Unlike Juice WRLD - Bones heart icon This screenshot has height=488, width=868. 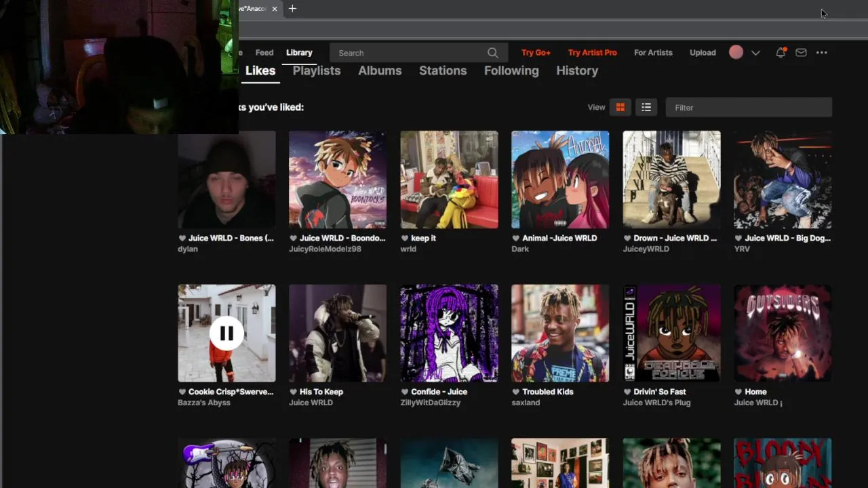(x=182, y=238)
